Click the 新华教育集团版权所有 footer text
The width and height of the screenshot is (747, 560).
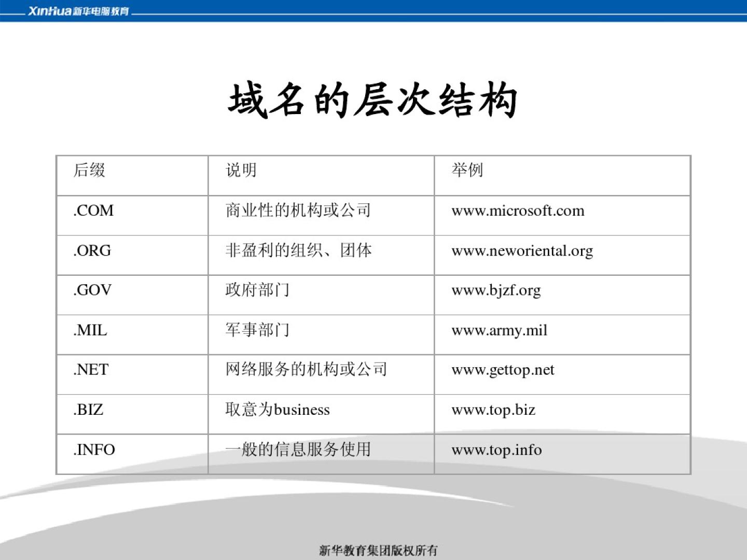[378, 550]
